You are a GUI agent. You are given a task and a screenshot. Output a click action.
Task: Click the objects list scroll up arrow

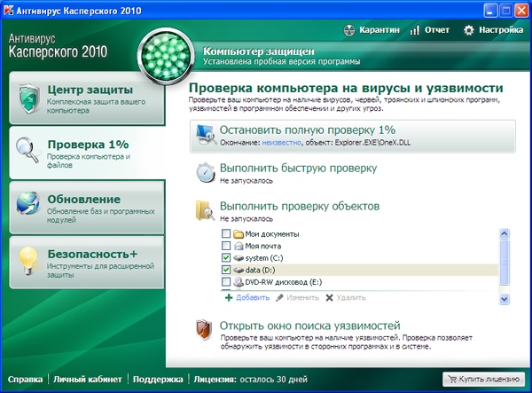pyautogui.click(x=505, y=233)
